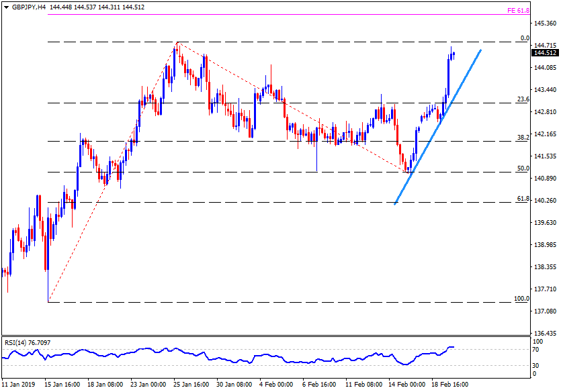Image resolution: width=561 pixels, height=392 pixels.
Task: Click the triangle arrow beside GBPJPY,H4
Action: point(6,7)
